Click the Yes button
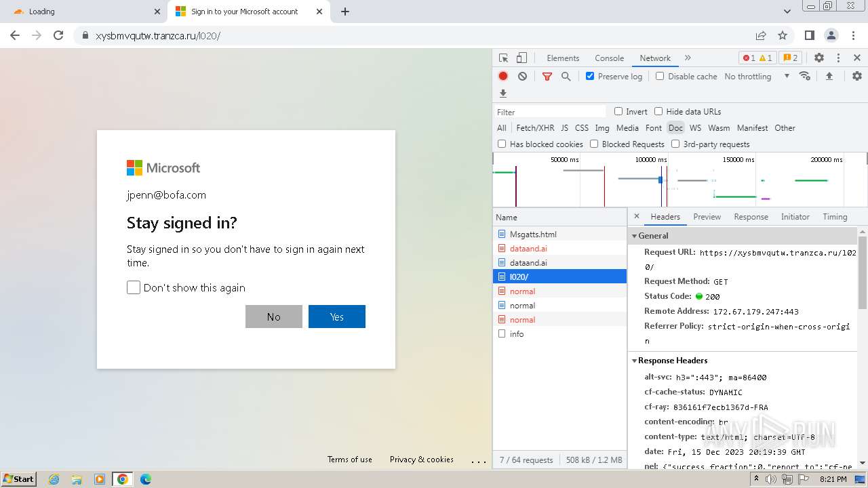This screenshot has height=488, width=868. click(x=337, y=317)
